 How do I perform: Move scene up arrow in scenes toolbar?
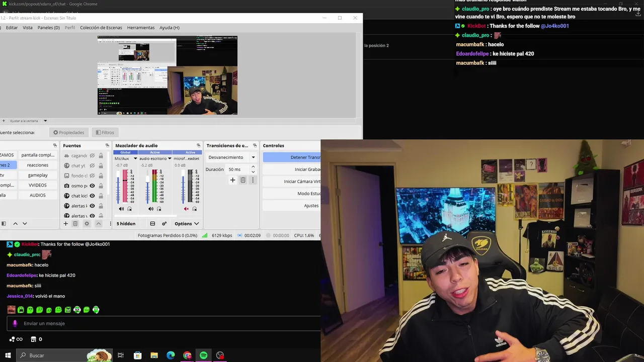tap(15, 224)
